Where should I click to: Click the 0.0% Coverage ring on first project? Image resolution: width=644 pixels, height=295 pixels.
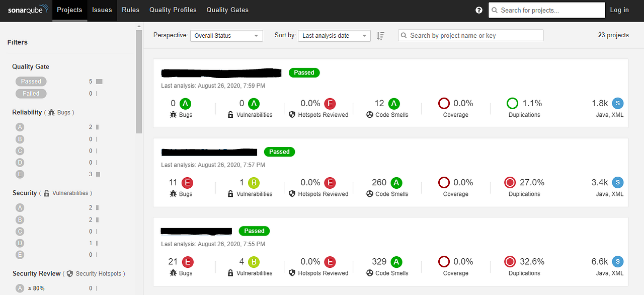pyautogui.click(x=443, y=103)
